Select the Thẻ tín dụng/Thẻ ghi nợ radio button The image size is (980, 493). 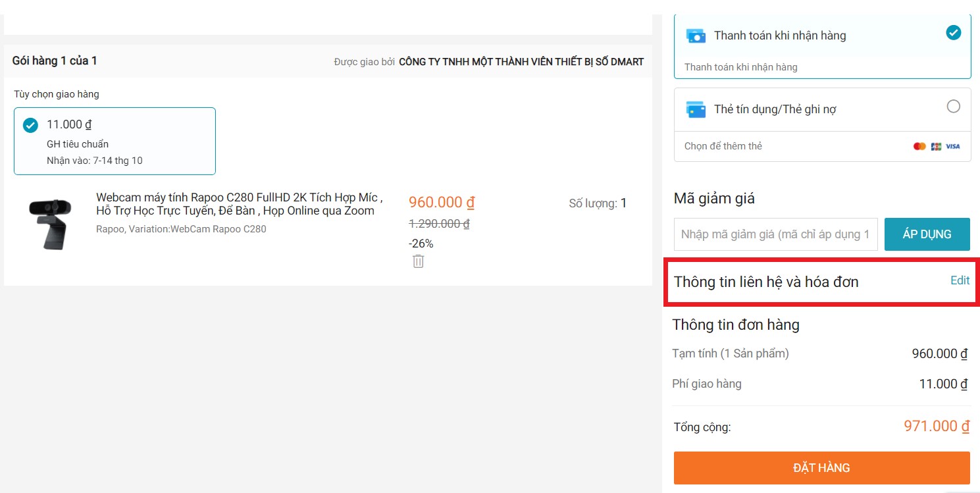click(953, 107)
